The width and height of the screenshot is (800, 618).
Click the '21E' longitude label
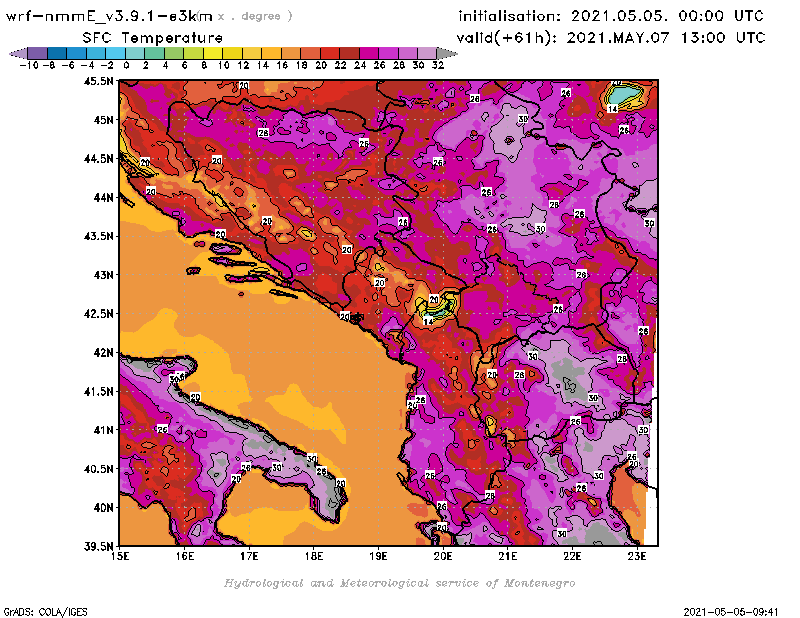(508, 556)
